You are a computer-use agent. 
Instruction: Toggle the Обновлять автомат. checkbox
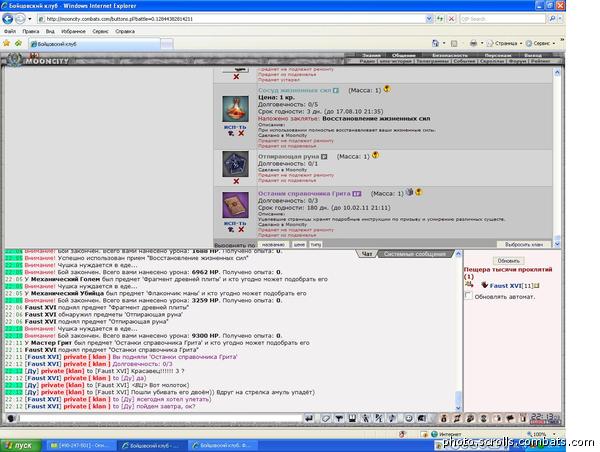tap(468, 296)
